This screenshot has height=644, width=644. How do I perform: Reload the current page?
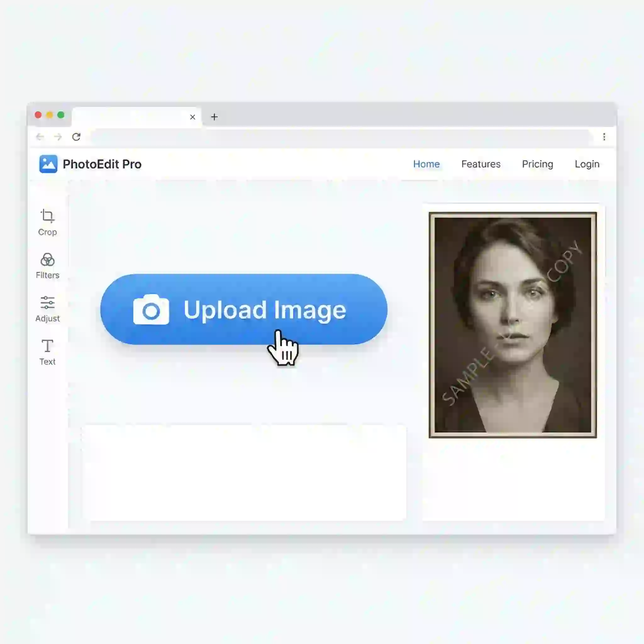(x=77, y=137)
